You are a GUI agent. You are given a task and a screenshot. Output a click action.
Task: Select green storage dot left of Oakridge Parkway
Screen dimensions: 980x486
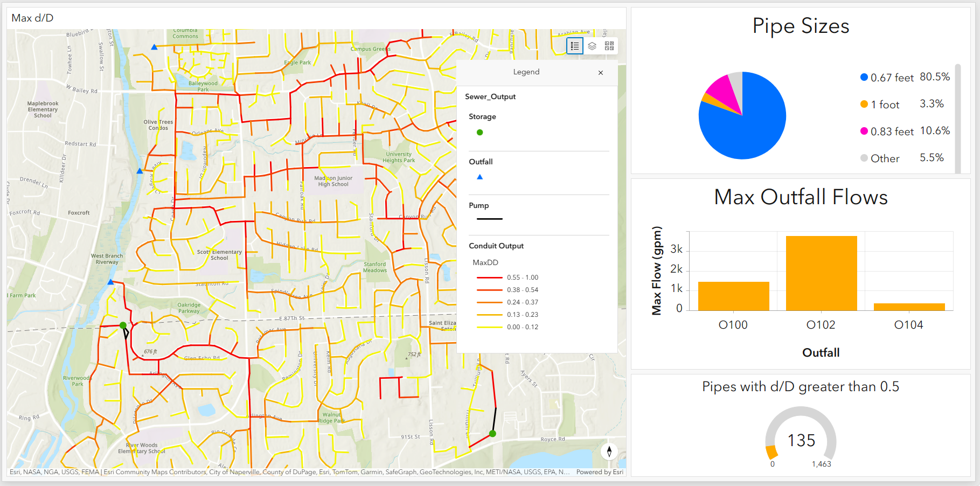[123, 325]
